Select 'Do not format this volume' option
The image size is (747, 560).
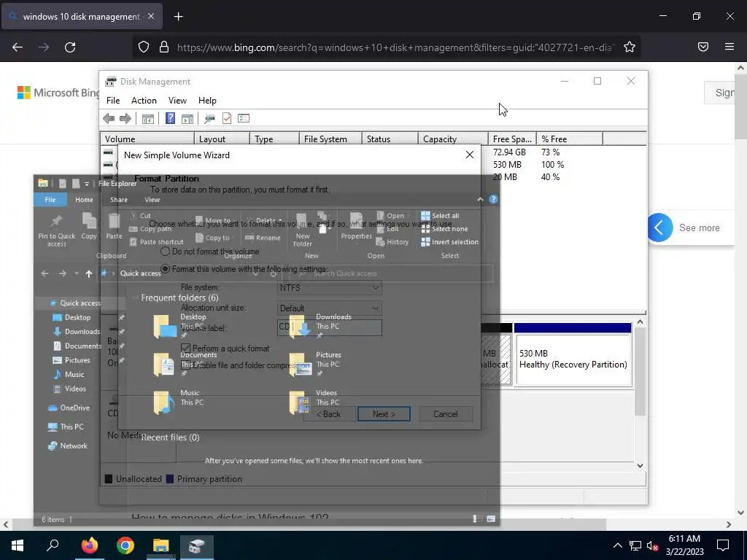210,252
